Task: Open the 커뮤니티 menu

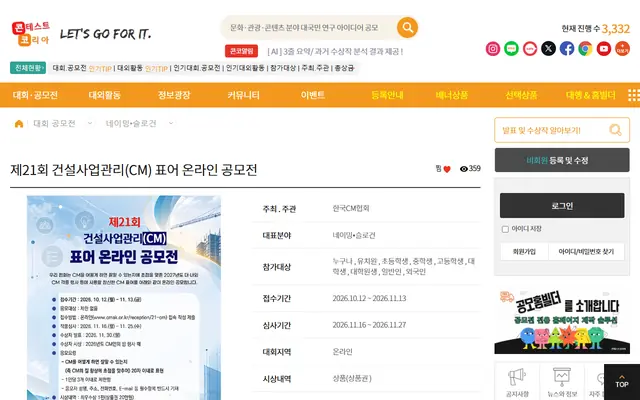Action: point(244,95)
